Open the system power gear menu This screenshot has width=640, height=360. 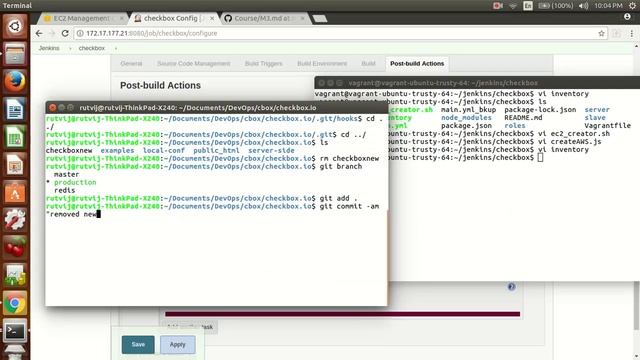[633, 6]
